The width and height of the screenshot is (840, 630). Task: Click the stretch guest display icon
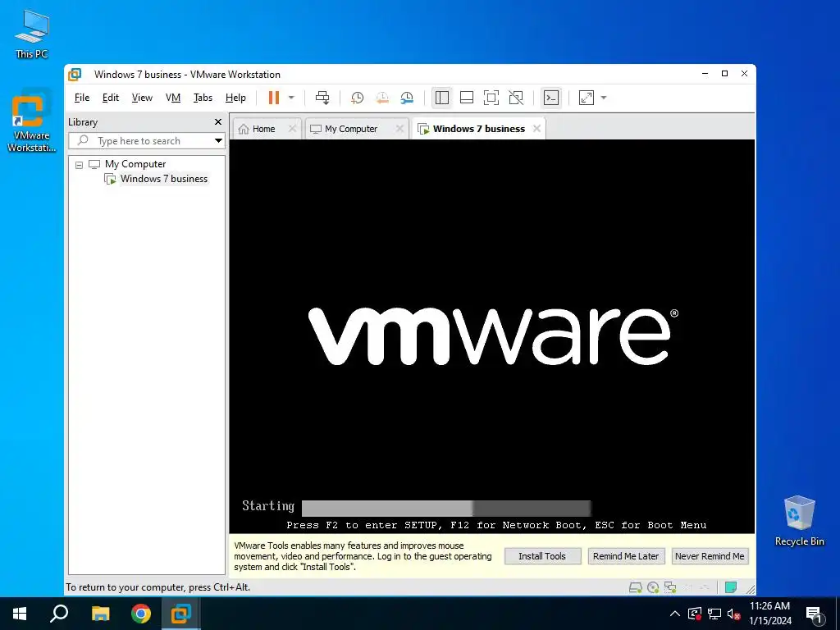pyautogui.click(x=587, y=98)
